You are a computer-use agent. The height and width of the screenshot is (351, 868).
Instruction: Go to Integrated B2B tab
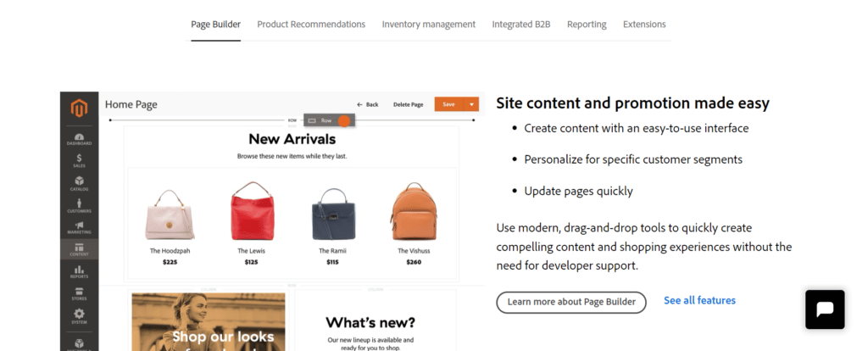click(521, 25)
